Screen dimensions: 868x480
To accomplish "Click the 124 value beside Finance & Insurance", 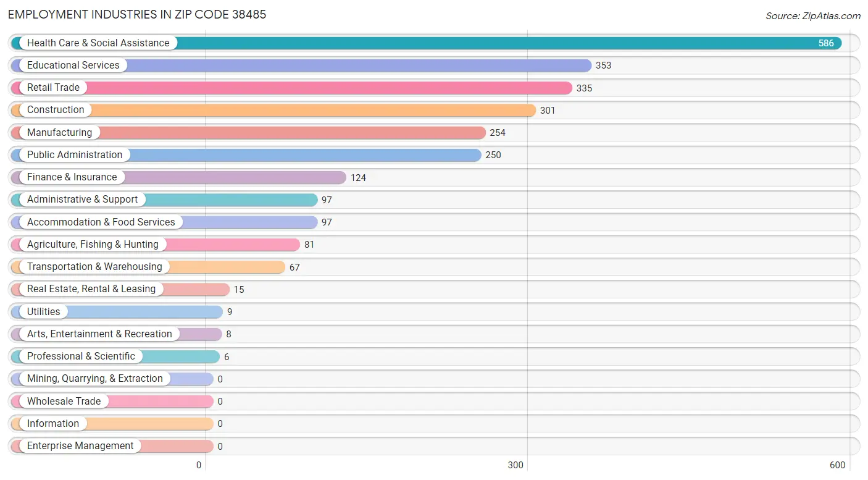I will point(358,178).
